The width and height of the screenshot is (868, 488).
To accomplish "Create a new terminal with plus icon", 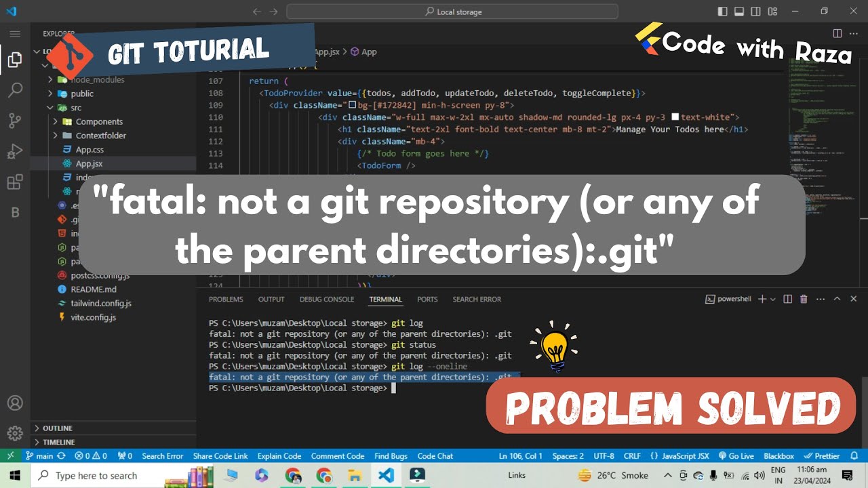I will 762,299.
